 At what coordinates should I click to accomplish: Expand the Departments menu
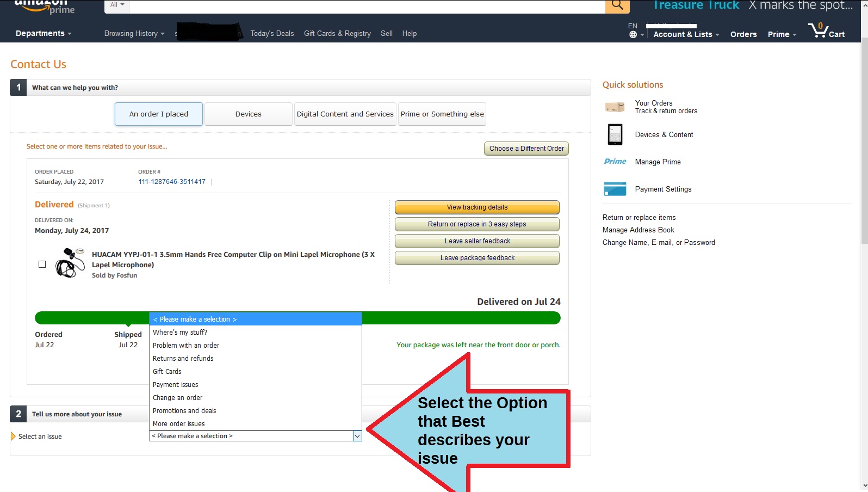[x=44, y=33]
